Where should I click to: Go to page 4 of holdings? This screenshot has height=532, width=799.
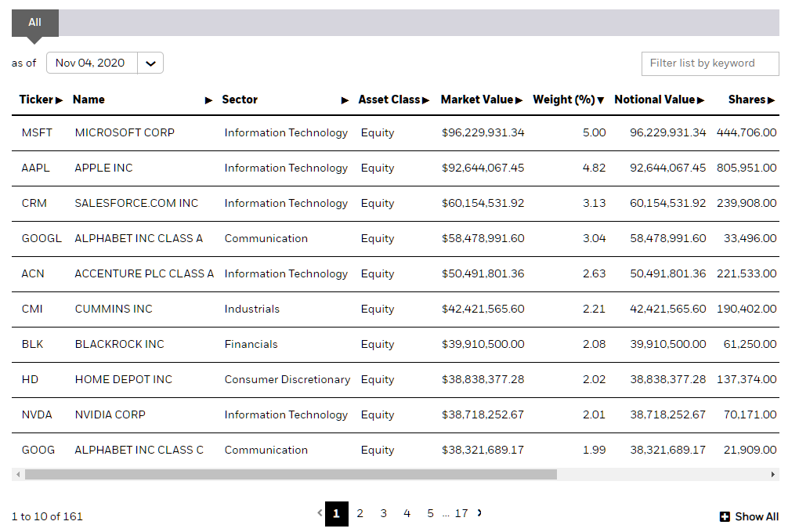point(407,513)
